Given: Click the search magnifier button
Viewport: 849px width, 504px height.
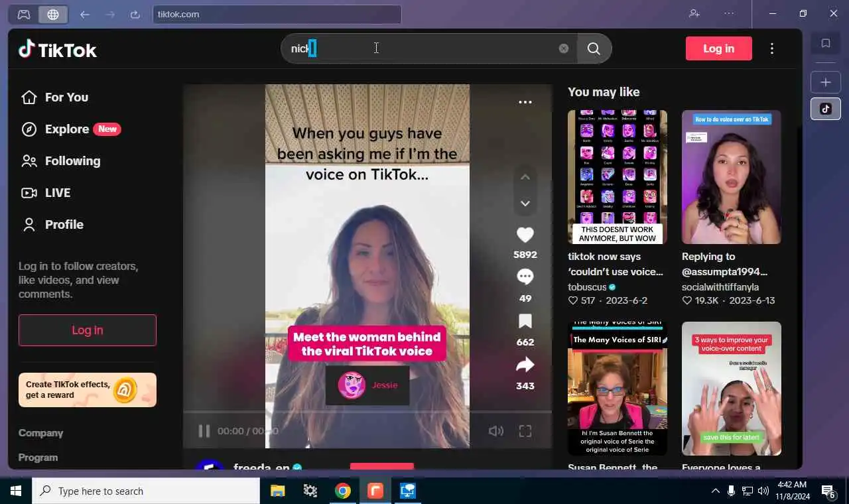Looking at the screenshot, I should coord(594,48).
